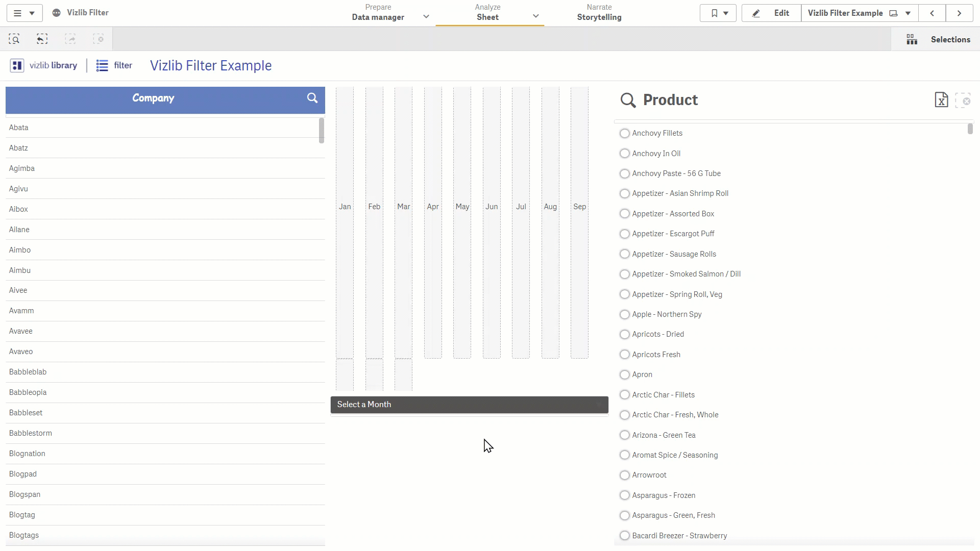
Task: Clear all selections in toolbar
Action: click(x=98, y=39)
